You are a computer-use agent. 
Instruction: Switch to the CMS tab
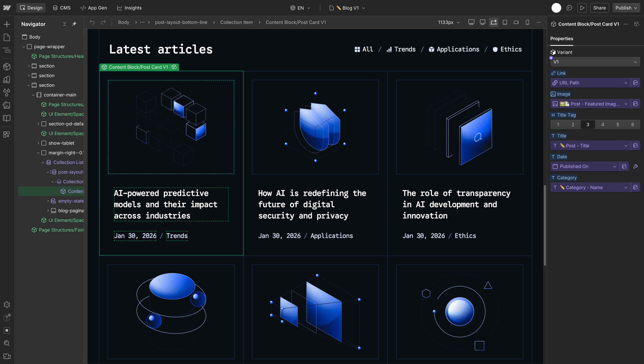(x=62, y=8)
